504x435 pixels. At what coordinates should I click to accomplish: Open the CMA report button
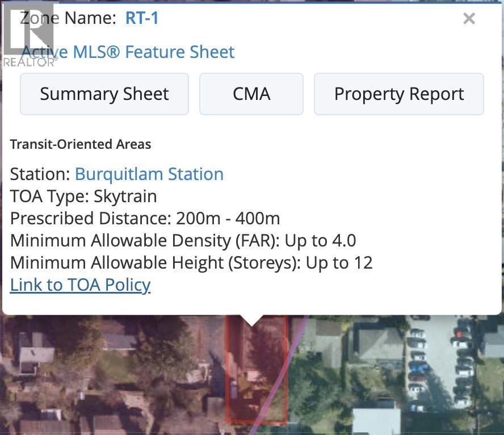click(x=251, y=94)
